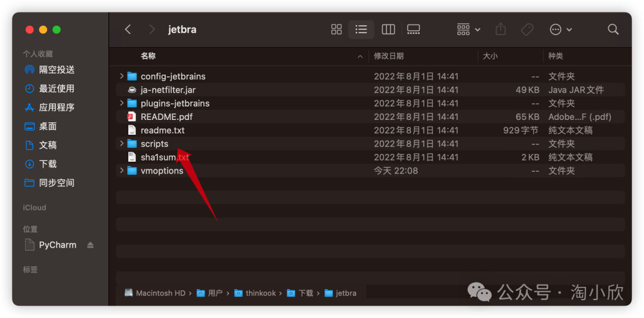Go forward with the right chevron button
This screenshot has height=318, width=644.
point(152,30)
